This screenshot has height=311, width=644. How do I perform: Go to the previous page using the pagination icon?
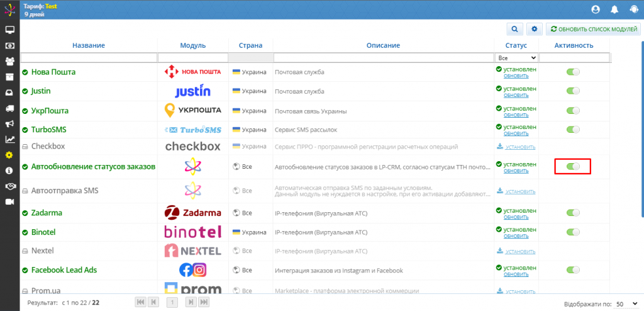pos(153,302)
